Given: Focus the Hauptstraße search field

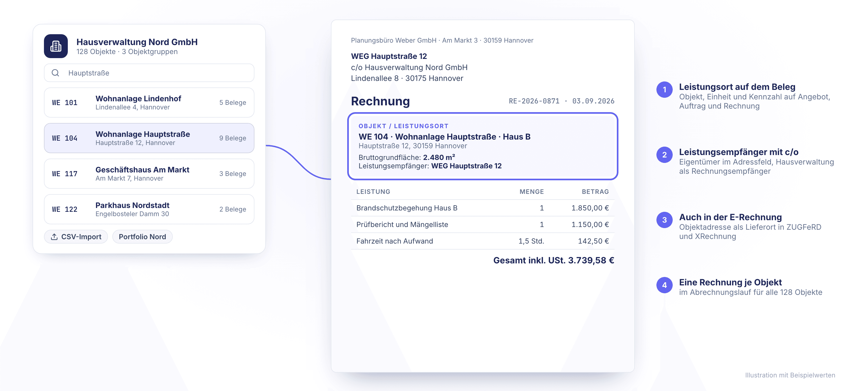Looking at the screenshot, I should click(x=149, y=73).
